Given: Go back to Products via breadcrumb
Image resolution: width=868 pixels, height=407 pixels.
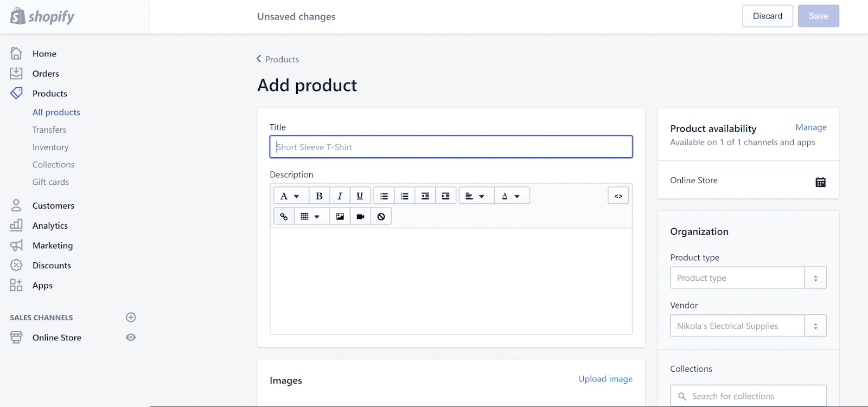Looking at the screenshot, I should (x=278, y=59).
